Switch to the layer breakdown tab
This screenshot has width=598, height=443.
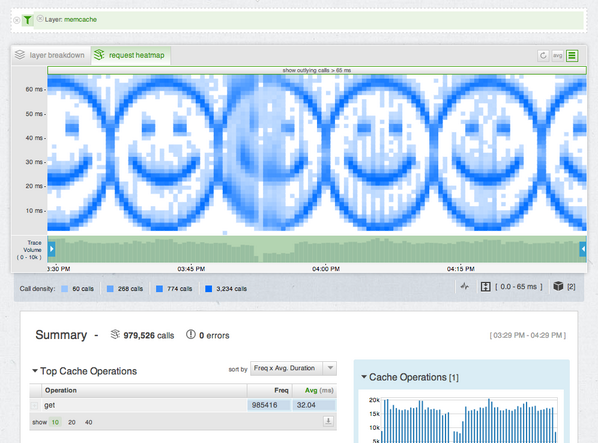pos(50,55)
